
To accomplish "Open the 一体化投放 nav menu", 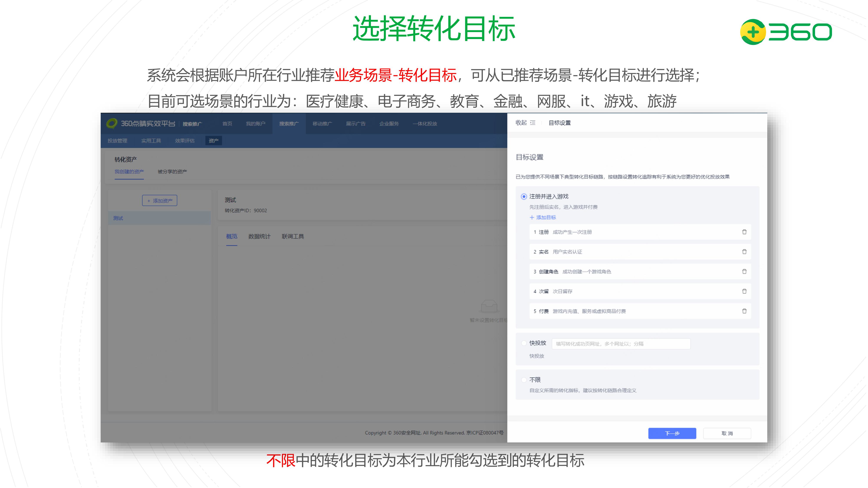I will point(425,124).
